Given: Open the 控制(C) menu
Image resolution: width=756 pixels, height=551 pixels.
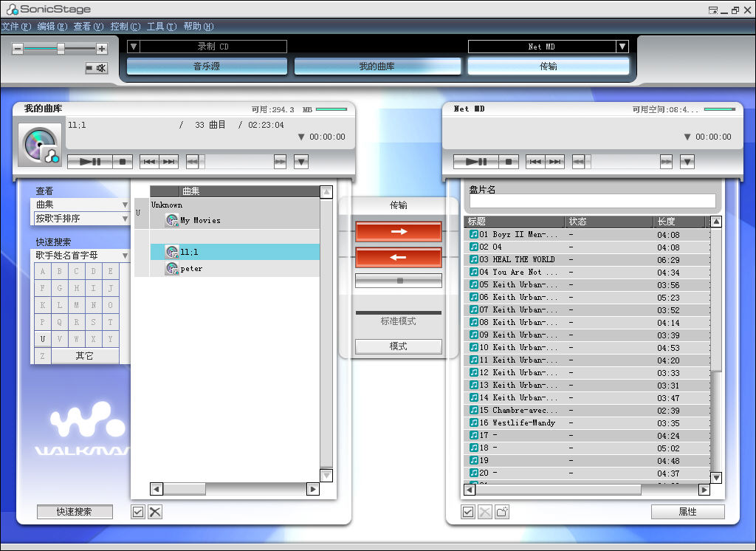Looking at the screenshot, I should (126, 27).
